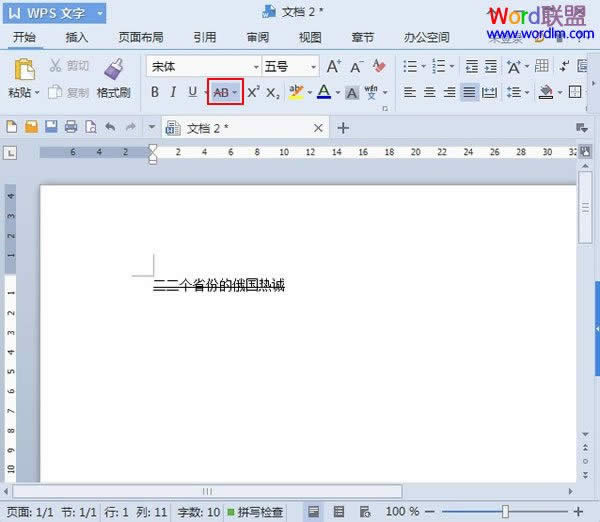Click the zoom slider handle

(505, 511)
